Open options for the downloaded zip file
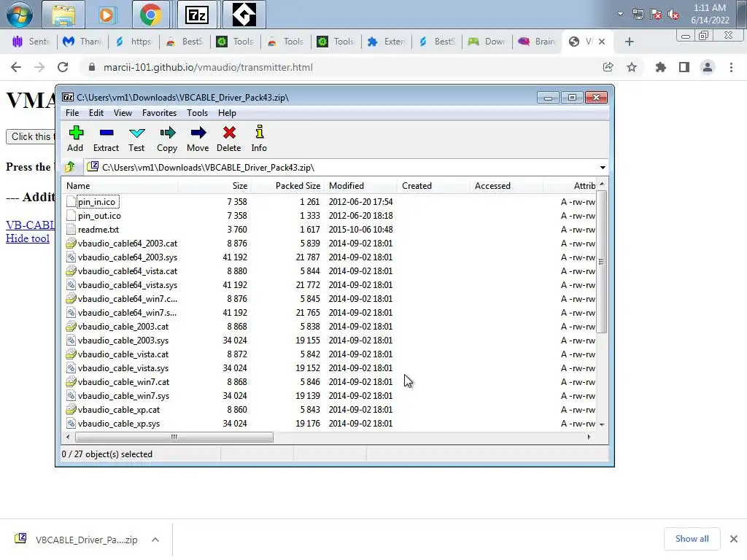The height and width of the screenshot is (560, 747). click(155, 540)
